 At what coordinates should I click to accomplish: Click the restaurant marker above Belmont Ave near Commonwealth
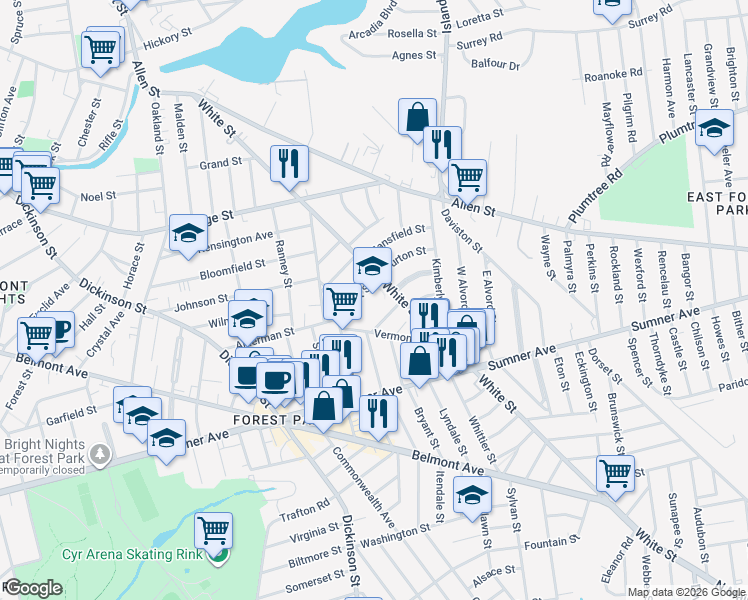click(x=378, y=414)
